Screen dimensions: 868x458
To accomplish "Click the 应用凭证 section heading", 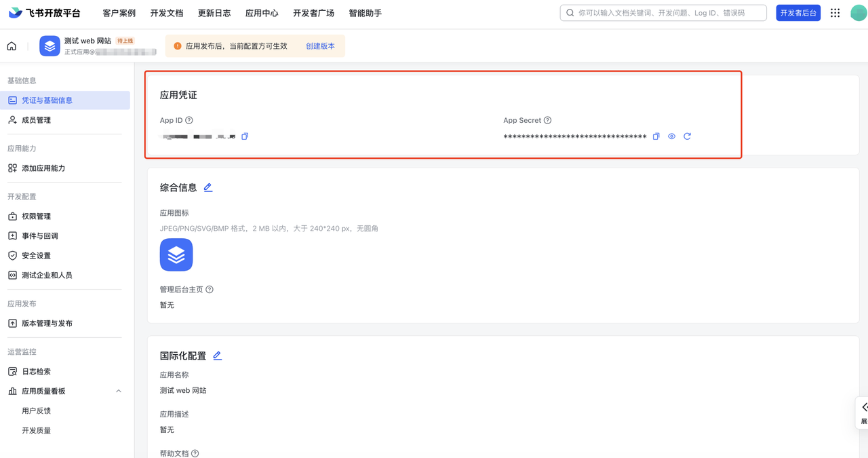I will [178, 95].
